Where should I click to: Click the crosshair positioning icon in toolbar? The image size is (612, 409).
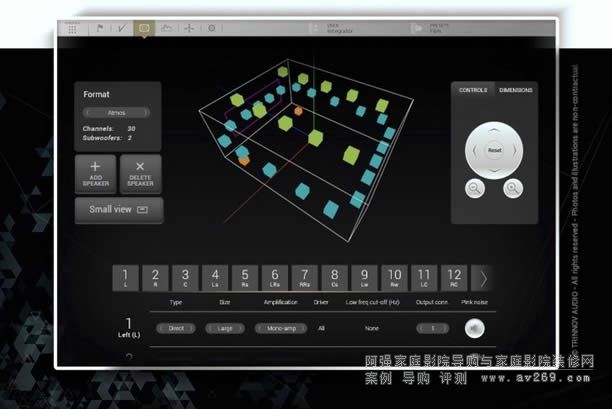189,29
